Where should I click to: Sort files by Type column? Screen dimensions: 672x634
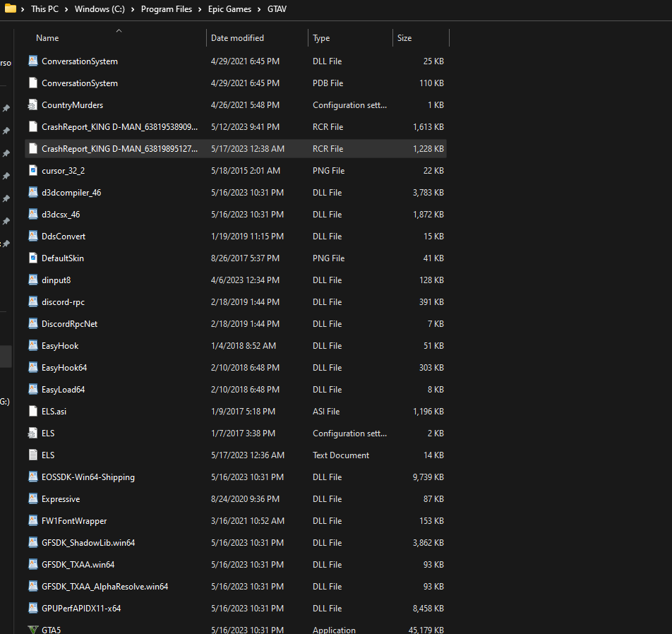[x=321, y=38]
